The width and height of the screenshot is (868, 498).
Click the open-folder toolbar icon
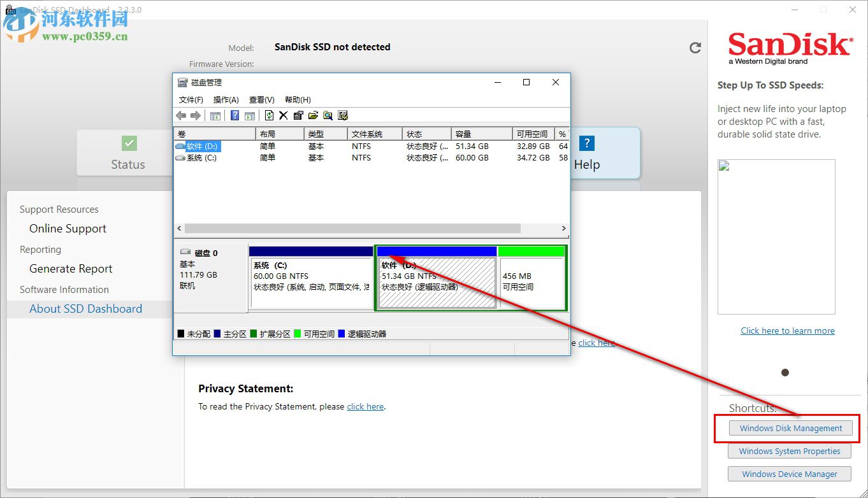pos(313,115)
